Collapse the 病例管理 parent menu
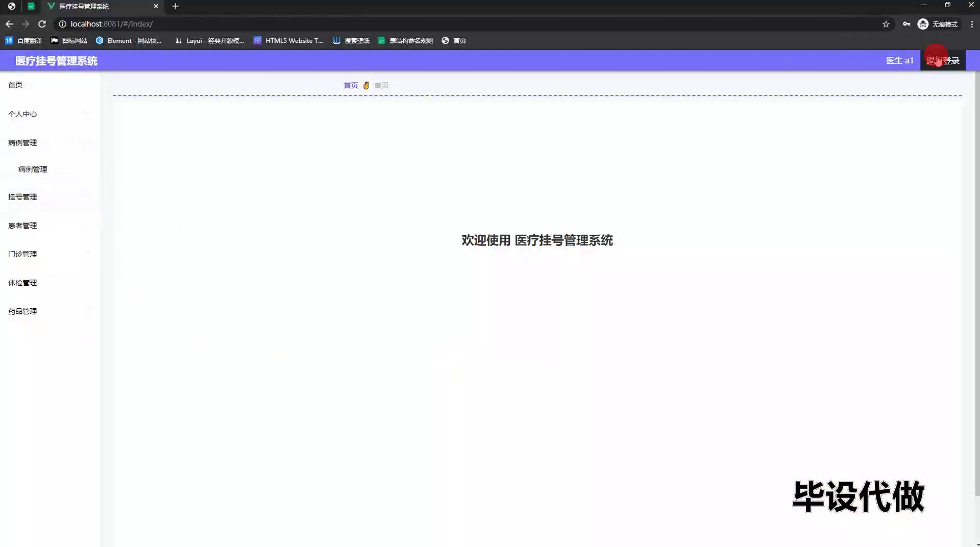This screenshot has height=547, width=980. coord(22,143)
